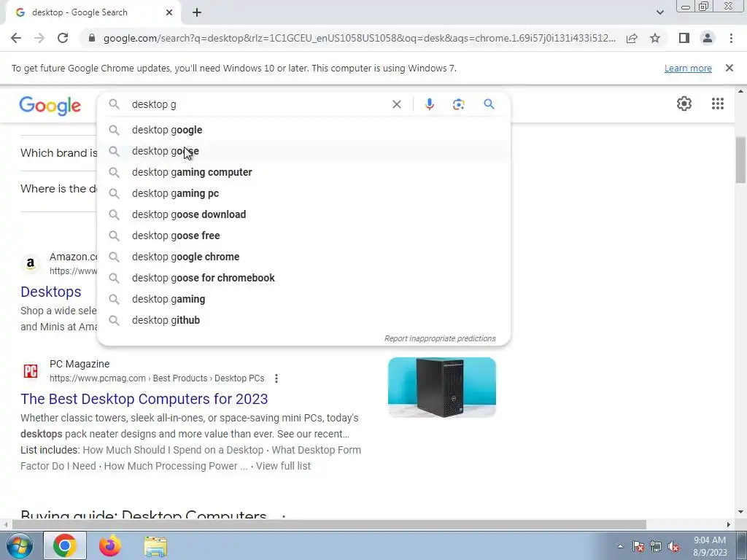This screenshot has height=560, width=747.
Task: Select suggestion 'desktop github'
Action: point(304,320)
